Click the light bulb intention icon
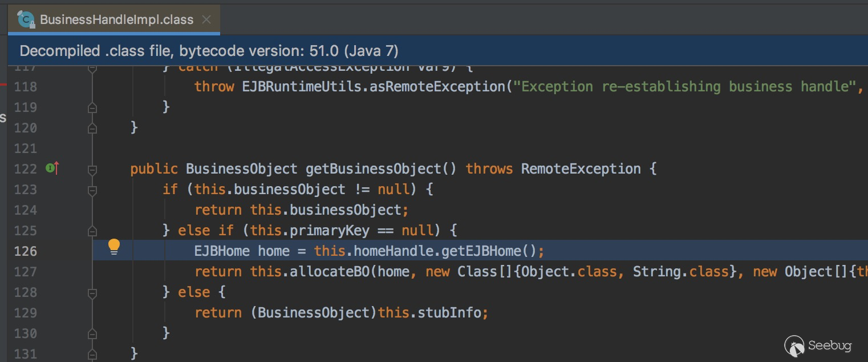868x362 pixels. [114, 247]
